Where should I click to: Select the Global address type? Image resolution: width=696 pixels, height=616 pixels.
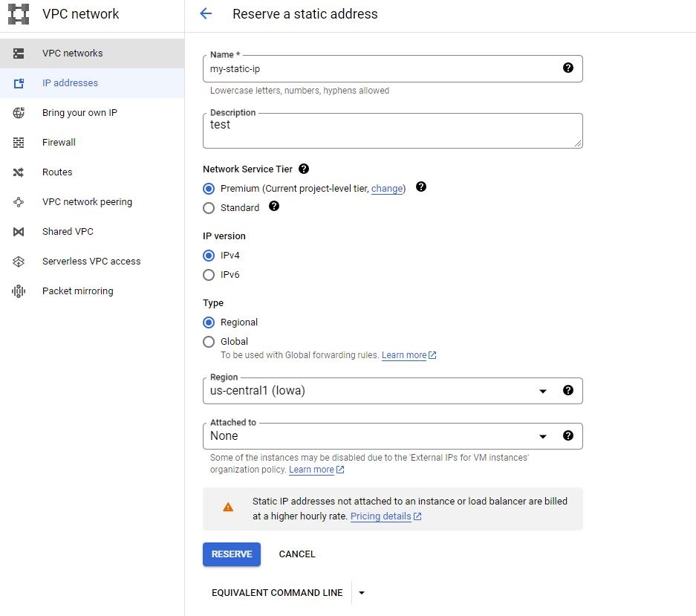pyautogui.click(x=209, y=341)
